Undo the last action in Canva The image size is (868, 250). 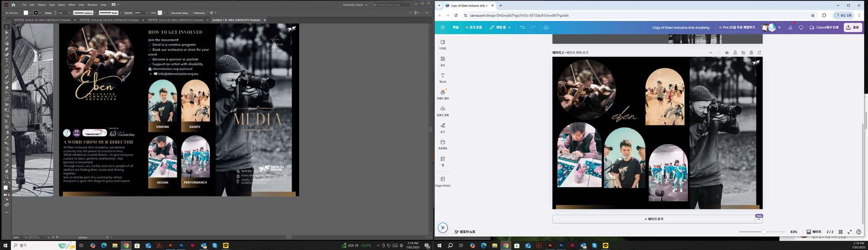(522, 27)
